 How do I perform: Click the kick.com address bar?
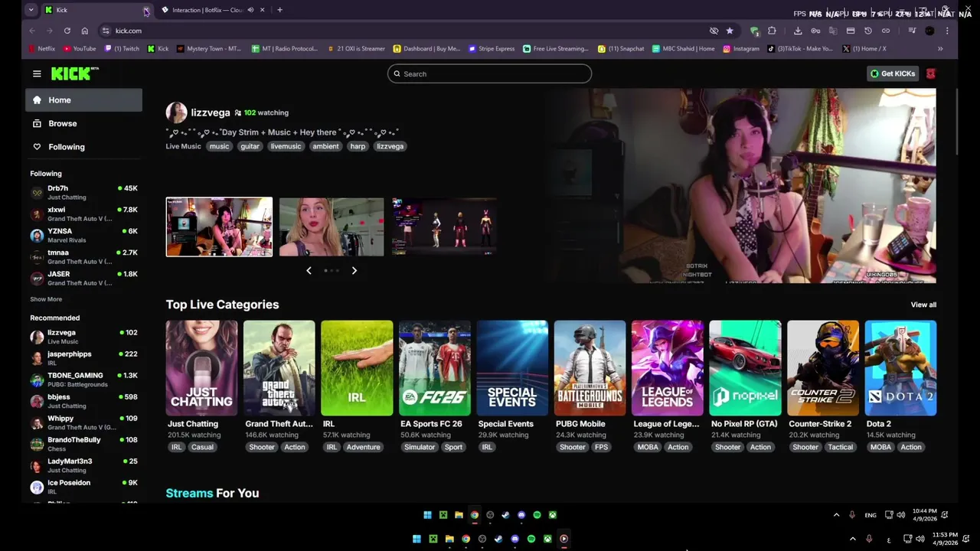[406, 31]
